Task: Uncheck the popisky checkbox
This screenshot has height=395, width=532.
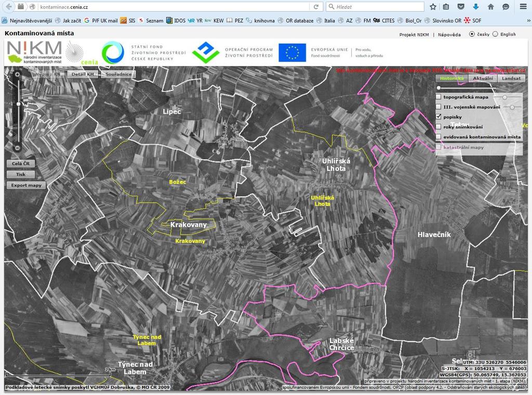Action: click(x=438, y=117)
